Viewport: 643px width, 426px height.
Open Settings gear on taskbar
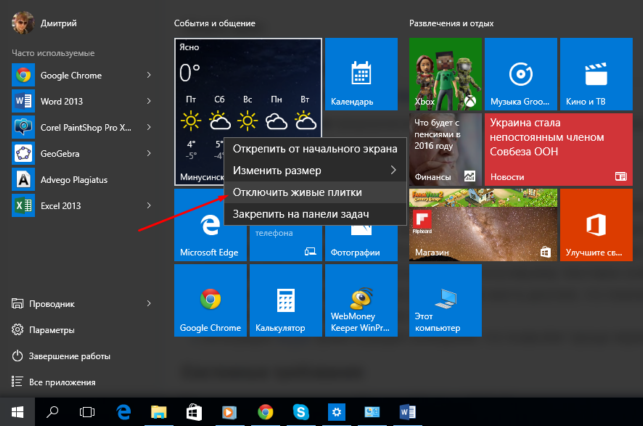coord(336,412)
